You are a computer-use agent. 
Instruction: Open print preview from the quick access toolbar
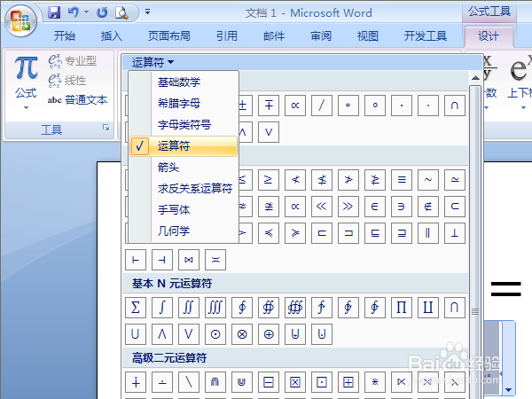pos(121,13)
